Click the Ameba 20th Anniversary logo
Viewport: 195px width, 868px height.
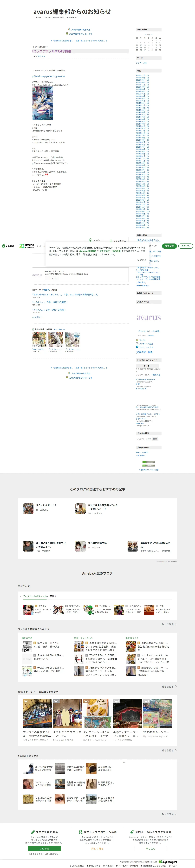(x=27, y=246)
